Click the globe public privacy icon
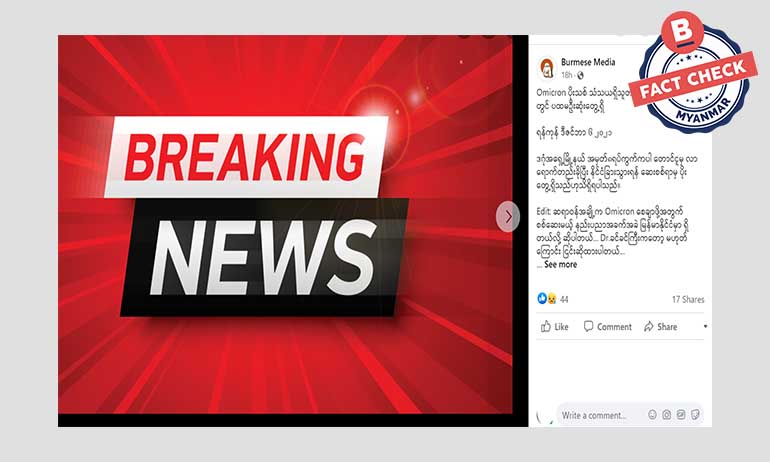770x462 pixels. tap(580, 75)
